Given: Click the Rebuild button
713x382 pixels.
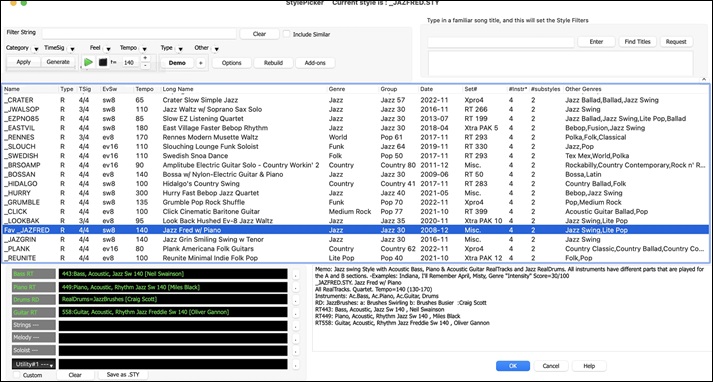Looking at the screenshot, I should pyautogui.click(x=273, y=63).
